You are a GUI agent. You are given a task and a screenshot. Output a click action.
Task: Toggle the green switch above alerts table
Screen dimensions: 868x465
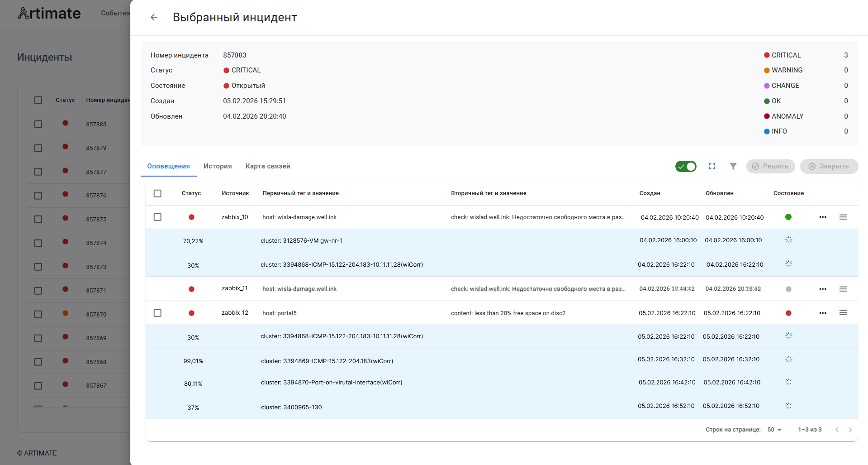coord(686,166)
